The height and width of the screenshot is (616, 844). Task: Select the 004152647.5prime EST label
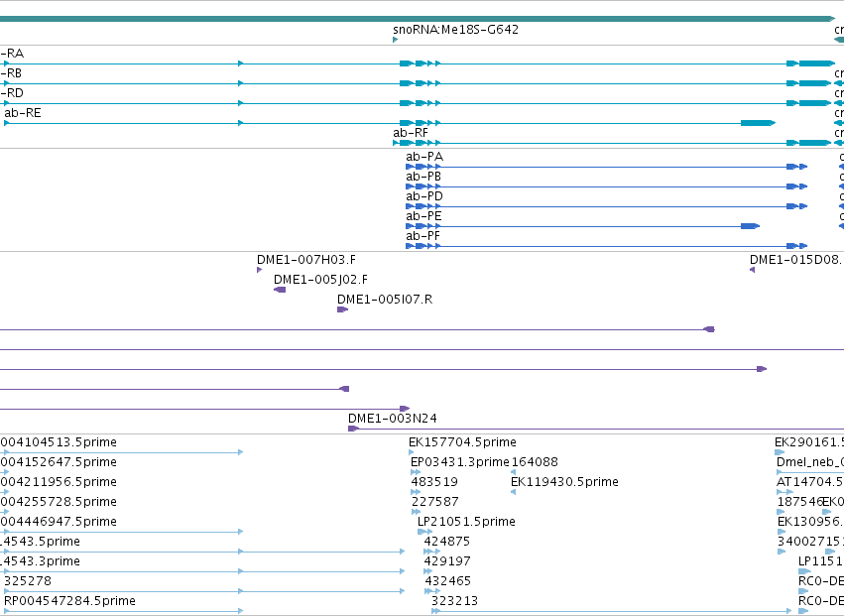(59, 462)
